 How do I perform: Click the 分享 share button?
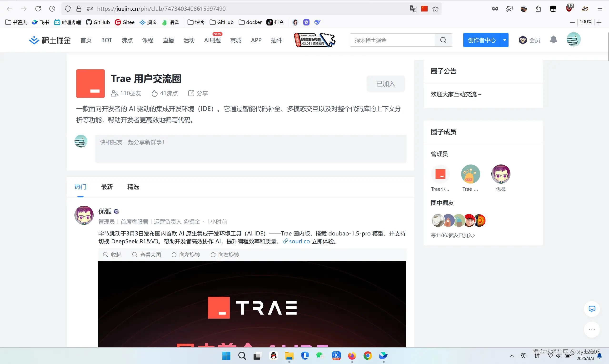click(x=198, y=93)
